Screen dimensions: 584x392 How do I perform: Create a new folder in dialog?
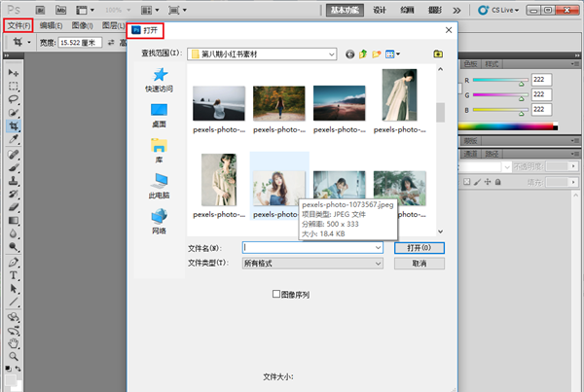[377, 54]
